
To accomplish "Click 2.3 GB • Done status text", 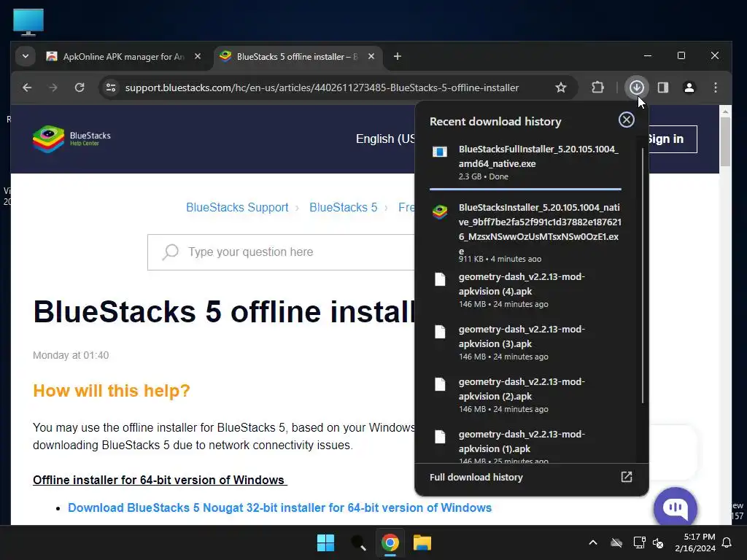I will pos(483,176).
